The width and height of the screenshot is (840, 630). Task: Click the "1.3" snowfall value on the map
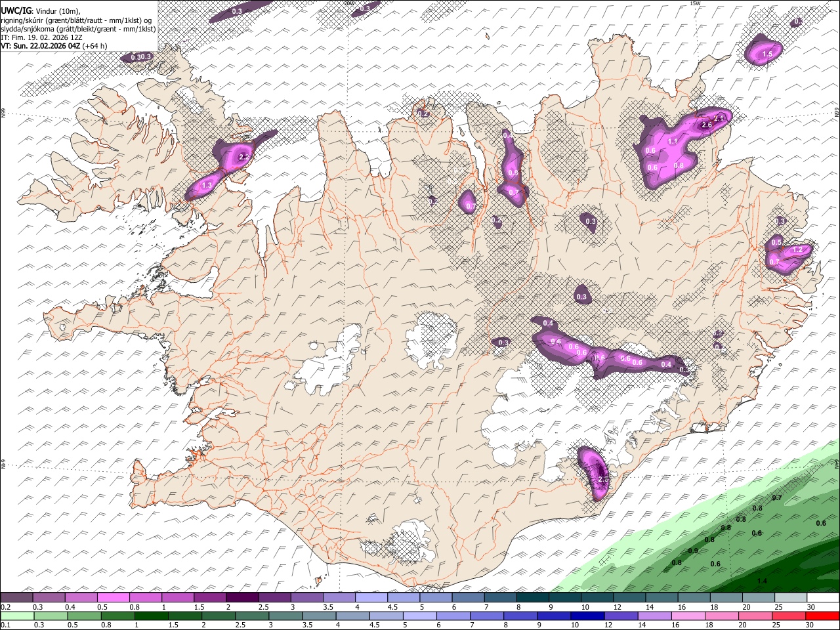click(207, 186)
